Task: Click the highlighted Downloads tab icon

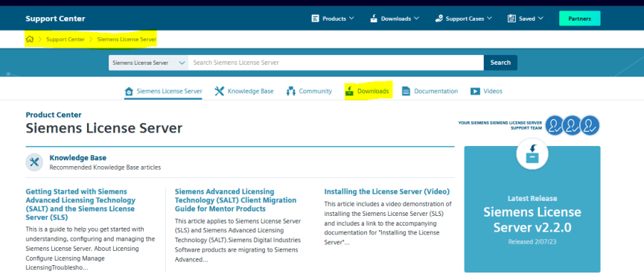Action: click(x=349, y=91)
